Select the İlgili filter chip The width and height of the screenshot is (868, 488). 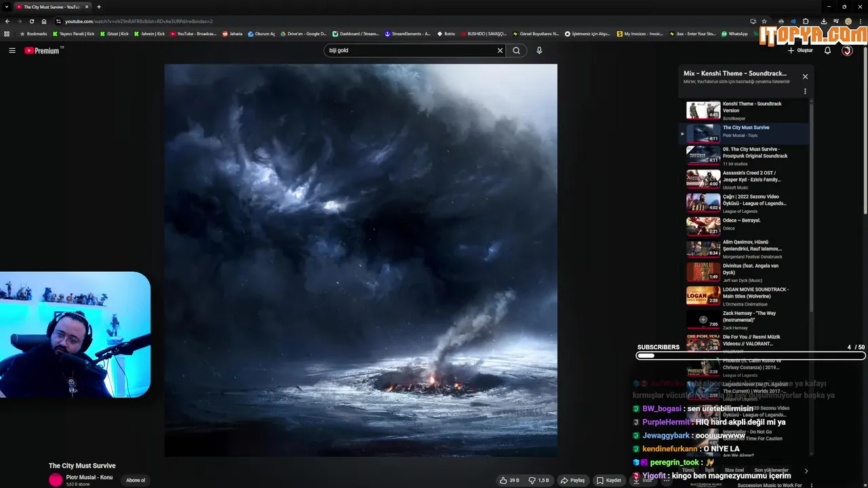click(x=709, y=470)
